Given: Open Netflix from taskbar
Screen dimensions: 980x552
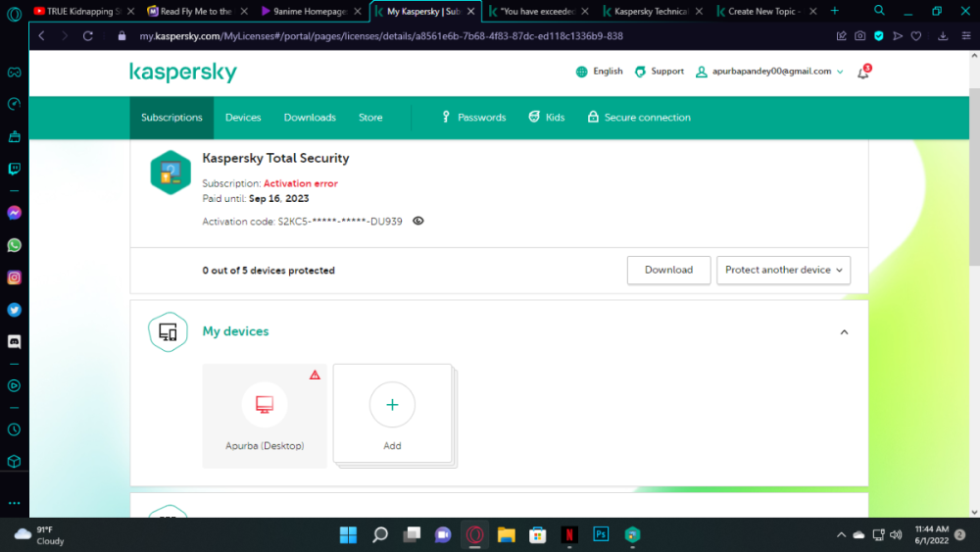Looking at the screenshot, I should [x=568, y=535].
